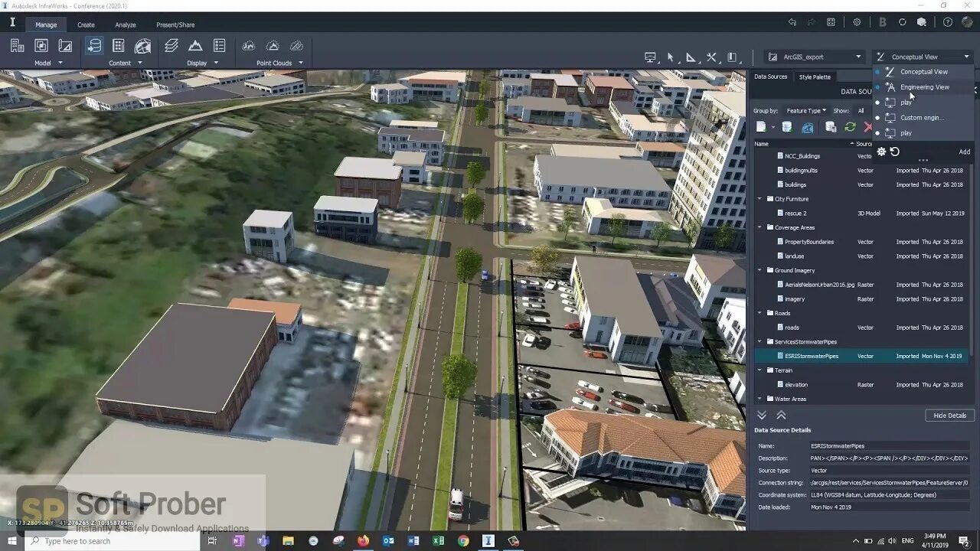Image resolution: width=980 pixels, height=551 pixels.
Task: Click the Hide Details button
Action: coord(949,416)
